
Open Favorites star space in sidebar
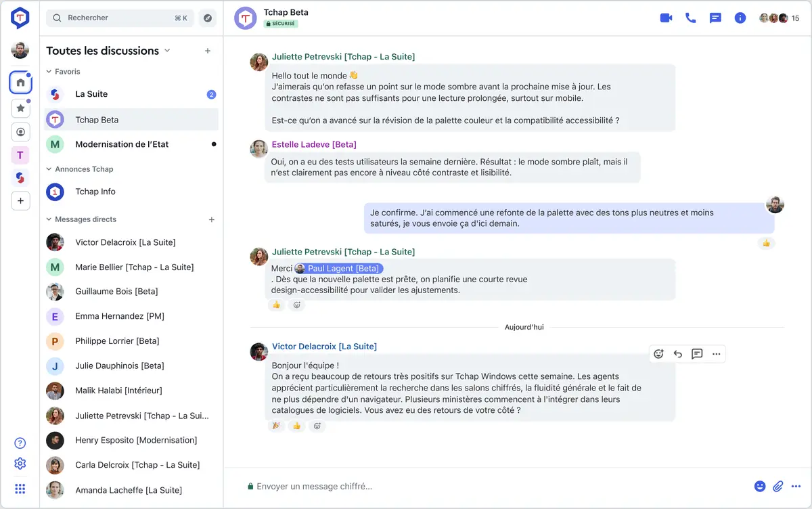tap(20, 108)
